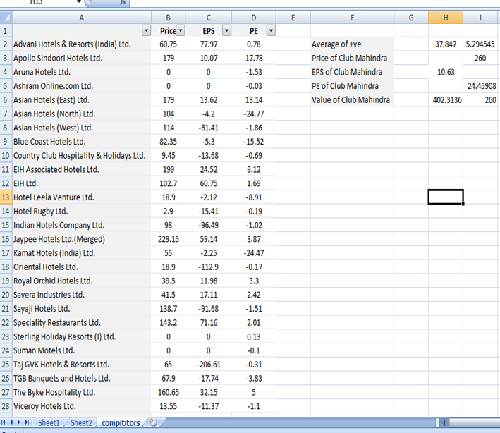This screenshot has width=500, height=433.
Task: Click 'PE of Club Mahindra' cell
Action: pyautogui.click(x=352, y=86)
